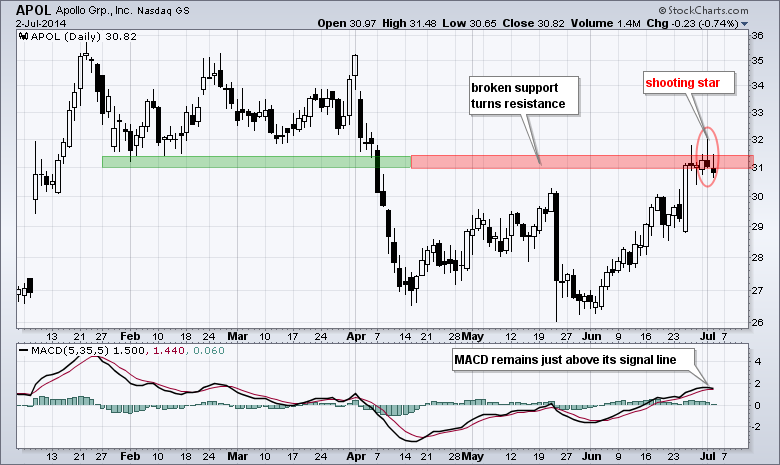780x465 pixels.
Task: Click the 'broken support turns resistance' annotation box
Action: point(524,96)
